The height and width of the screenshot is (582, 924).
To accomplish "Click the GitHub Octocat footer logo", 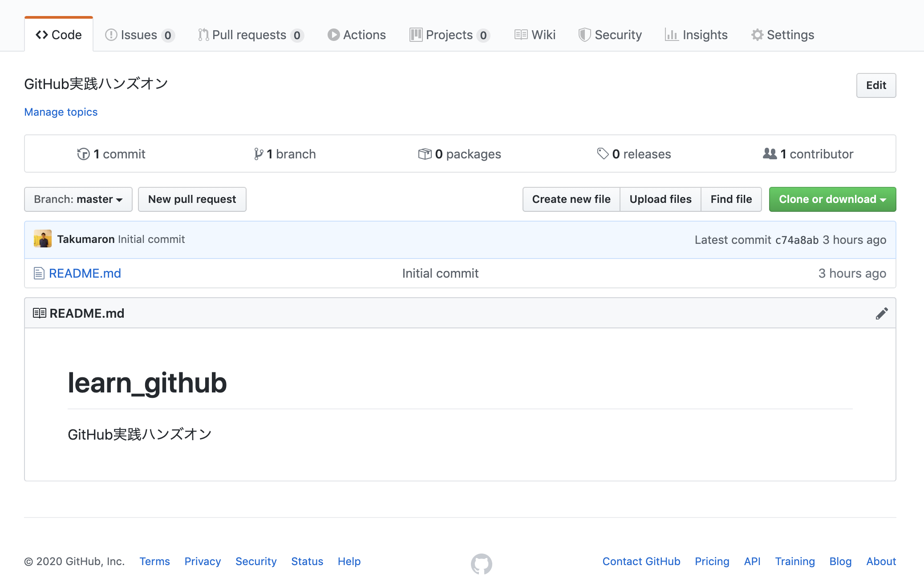I will 482,564.
